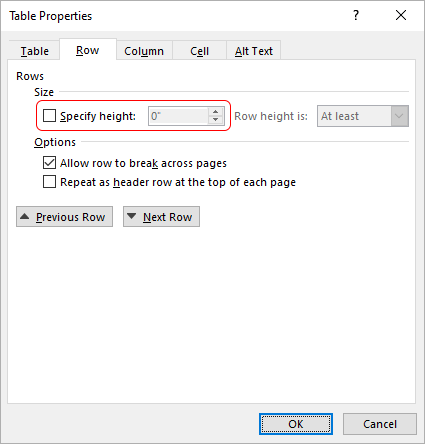Open the Cell tab
This screenshot has width=425, height=444.
point(199,51)
